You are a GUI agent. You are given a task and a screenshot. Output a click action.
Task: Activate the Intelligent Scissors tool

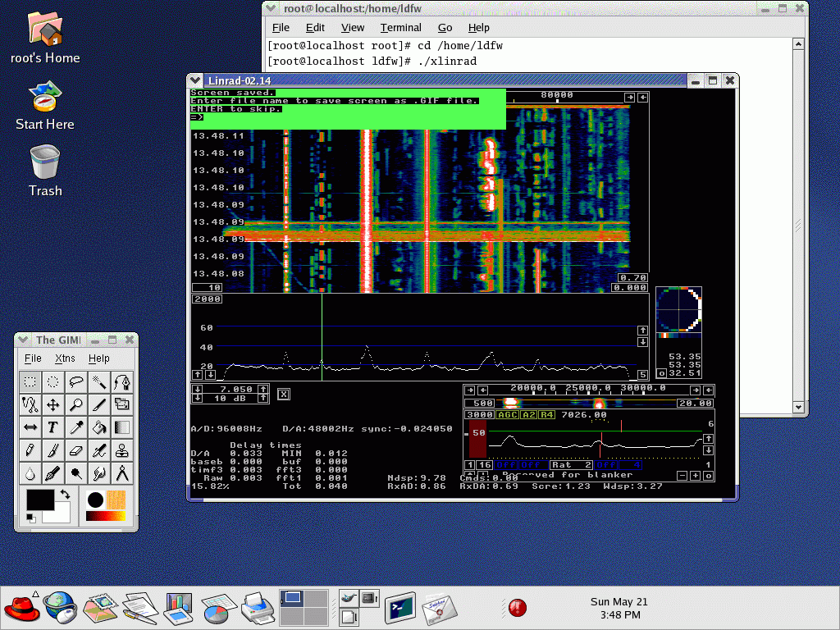(x=30, y=404)
